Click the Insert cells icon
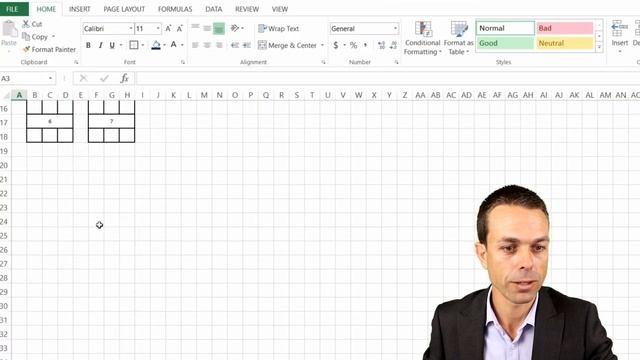 (x=619, y=30)
